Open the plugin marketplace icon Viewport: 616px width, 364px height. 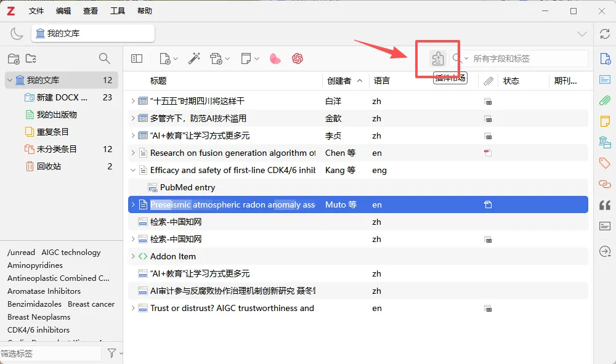click(x=437, y=58)
